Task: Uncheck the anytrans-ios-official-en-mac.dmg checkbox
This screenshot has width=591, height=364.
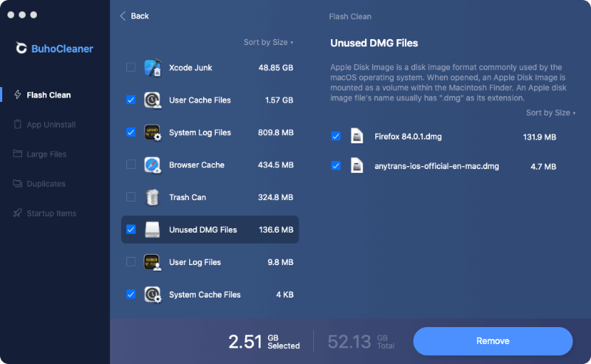Action: pyautogui.click(x=336, y=166)
